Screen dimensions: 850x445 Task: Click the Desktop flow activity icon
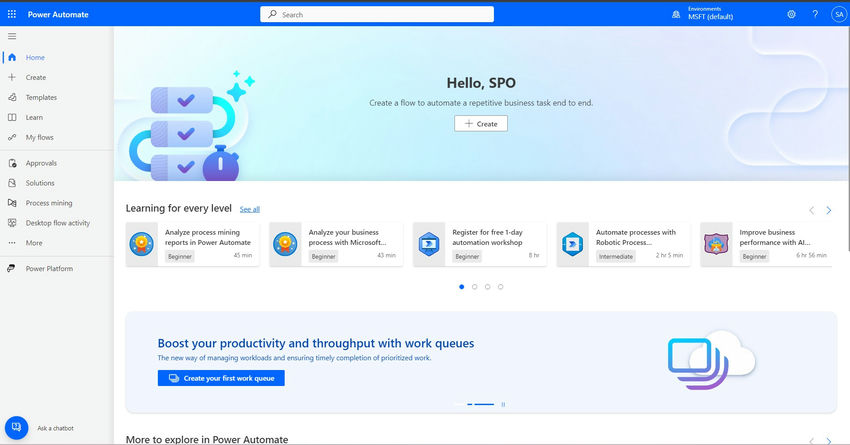(x=12, y=223)
